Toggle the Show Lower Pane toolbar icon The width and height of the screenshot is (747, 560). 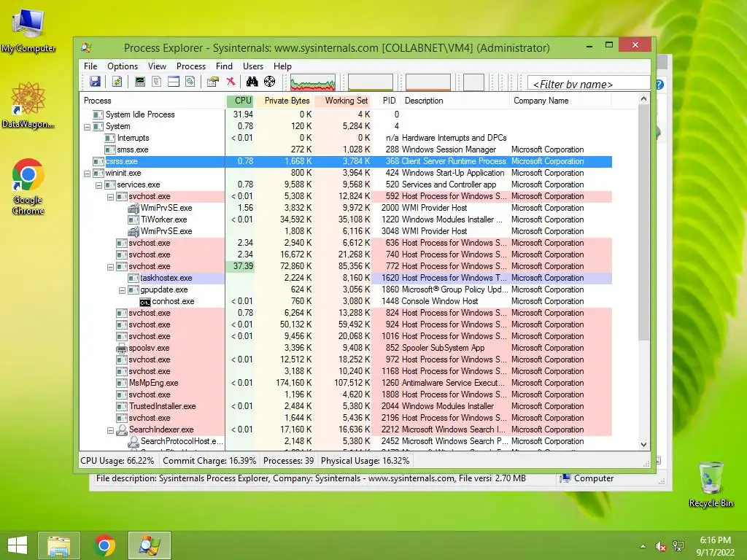point(174,82)
